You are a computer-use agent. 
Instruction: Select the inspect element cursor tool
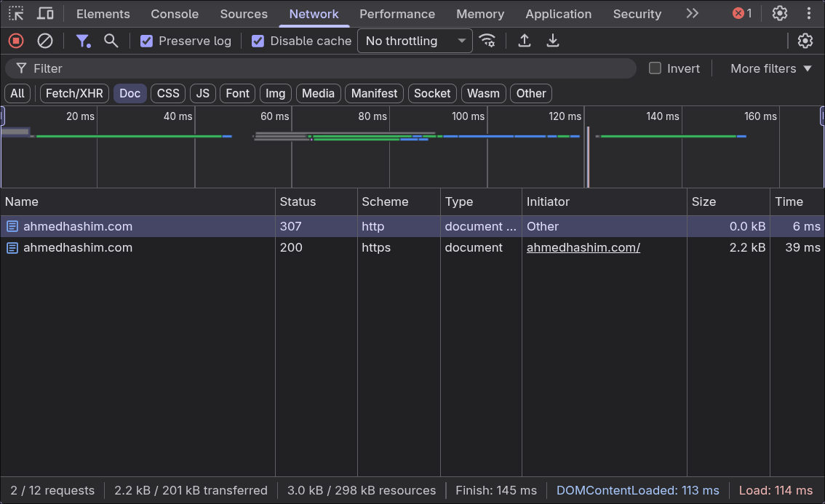[x=16, y=14]
